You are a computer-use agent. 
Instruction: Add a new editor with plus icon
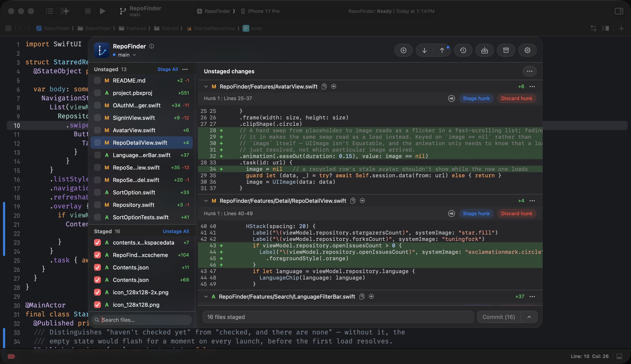[621, 28]
